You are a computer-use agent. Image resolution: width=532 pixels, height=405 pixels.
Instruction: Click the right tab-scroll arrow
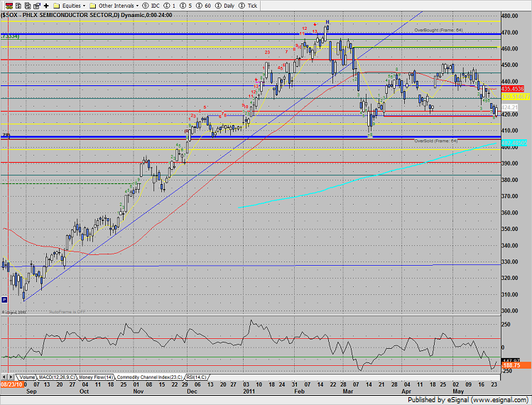pyautogui.click(x=11, y=377)
